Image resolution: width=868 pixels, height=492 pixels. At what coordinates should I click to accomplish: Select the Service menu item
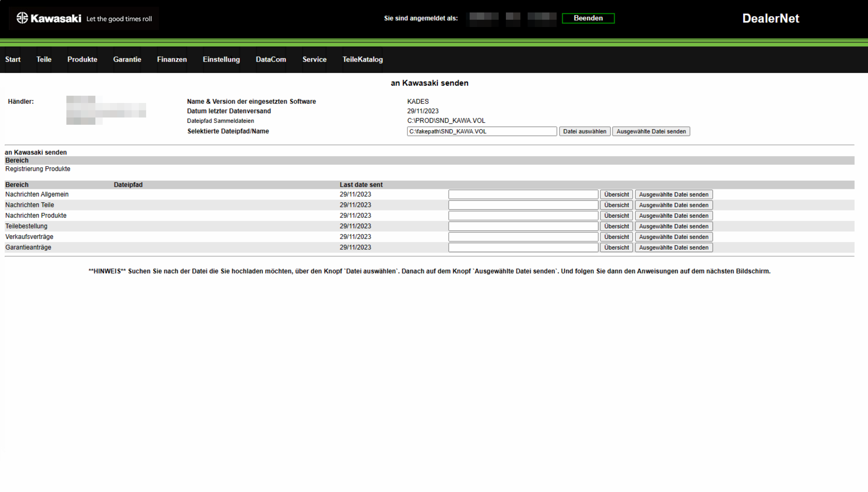click(314, 59)
